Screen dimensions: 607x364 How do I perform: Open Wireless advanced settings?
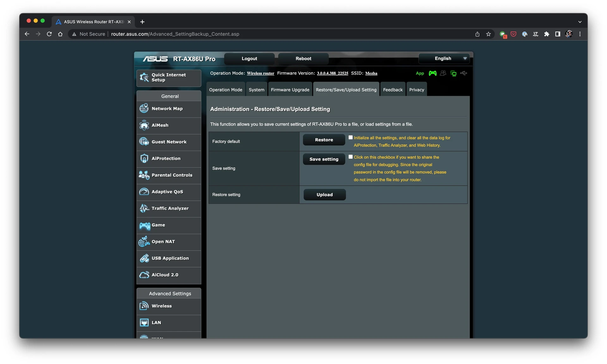[169, 306]
